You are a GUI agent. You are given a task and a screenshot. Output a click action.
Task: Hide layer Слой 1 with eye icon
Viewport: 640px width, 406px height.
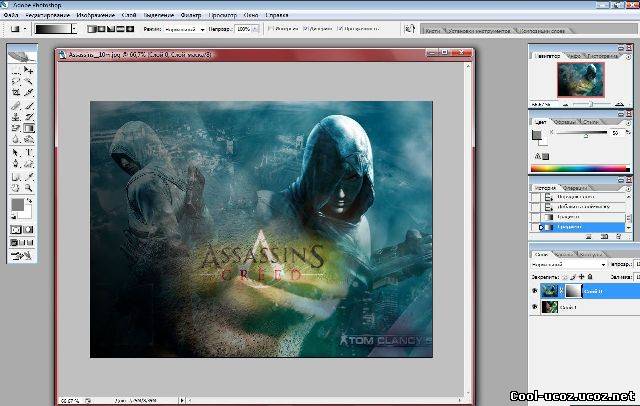click(x=535, y=306)
